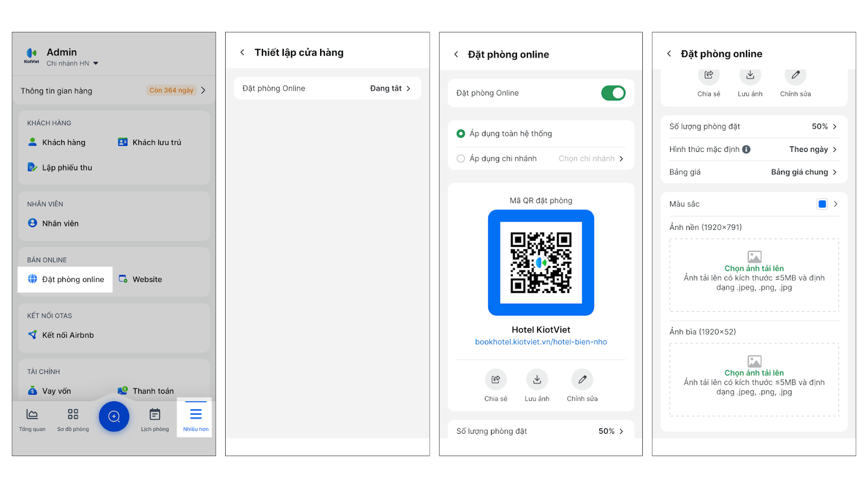Switch to the Sơ đồ phòng tab

click(x=73, y=420)
